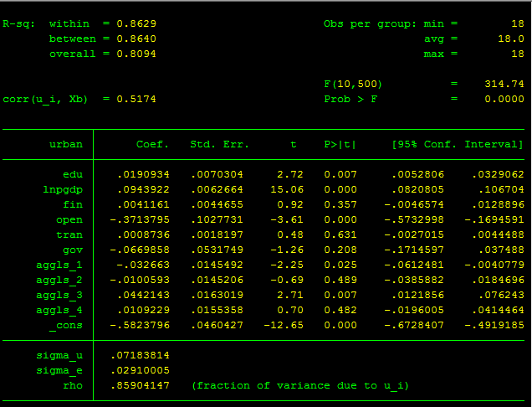Click the corr(u_i, Xb) value 0.5174
The image size is (532, 407).
pos(136,99)
